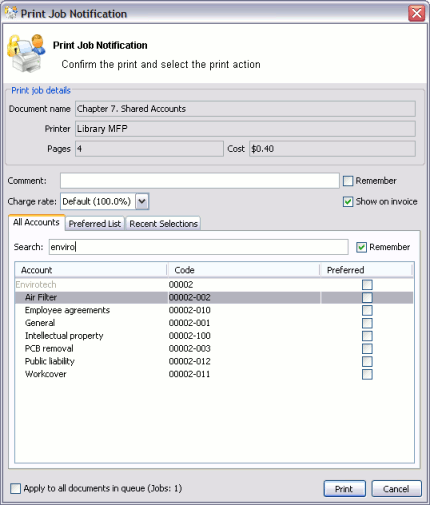The height and width of the screenshot is (505, 430).
Task: Check Preferred box in General row
Action: (x=367, y=323)
